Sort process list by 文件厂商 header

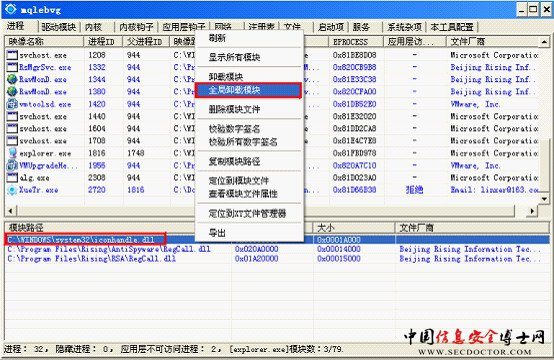[493, 41]
